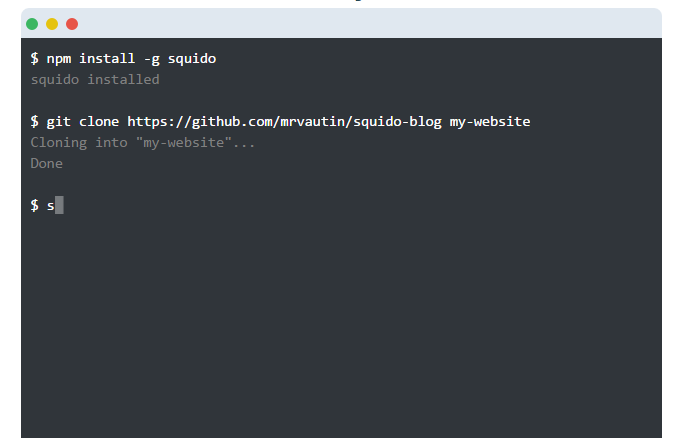Click the word 'squido' in the npm command
The height and width of the screenshot is (446, 679).
click(192, 58)
